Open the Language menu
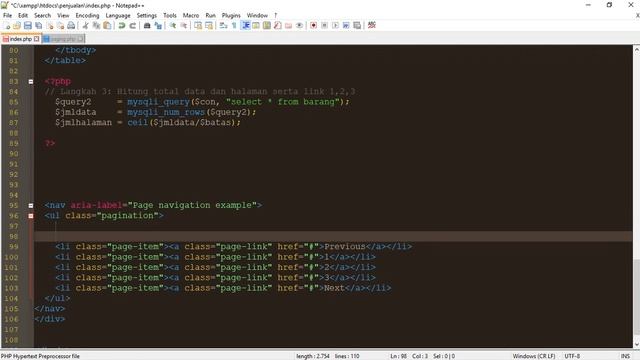This screenshot has height=360, width=640. click(x=118, y=16)
